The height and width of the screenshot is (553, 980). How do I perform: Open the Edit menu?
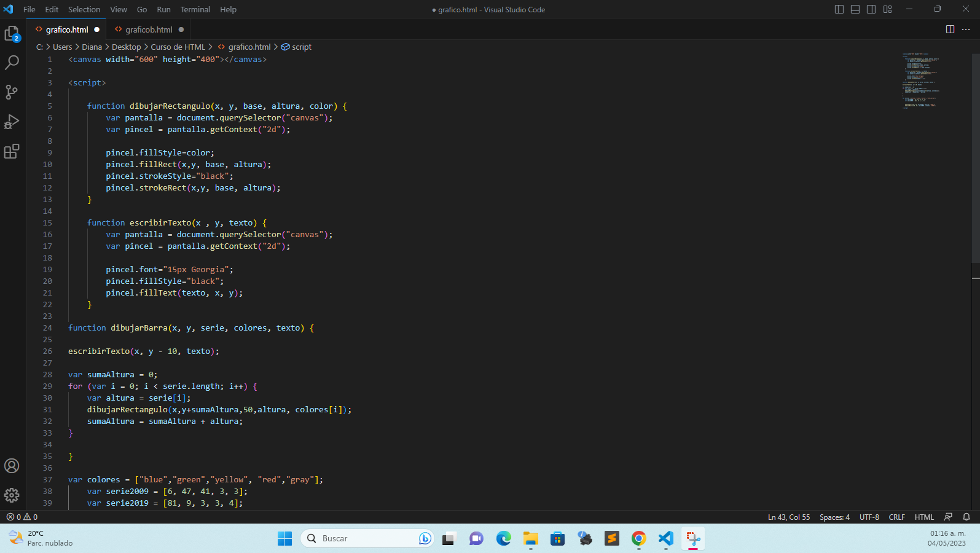[52, 9]
